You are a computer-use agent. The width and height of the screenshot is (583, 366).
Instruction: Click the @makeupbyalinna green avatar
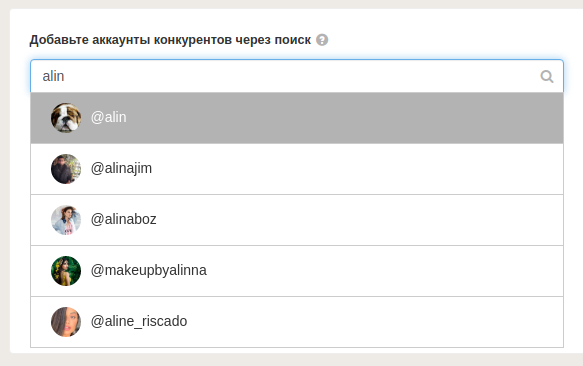point(66,271)
